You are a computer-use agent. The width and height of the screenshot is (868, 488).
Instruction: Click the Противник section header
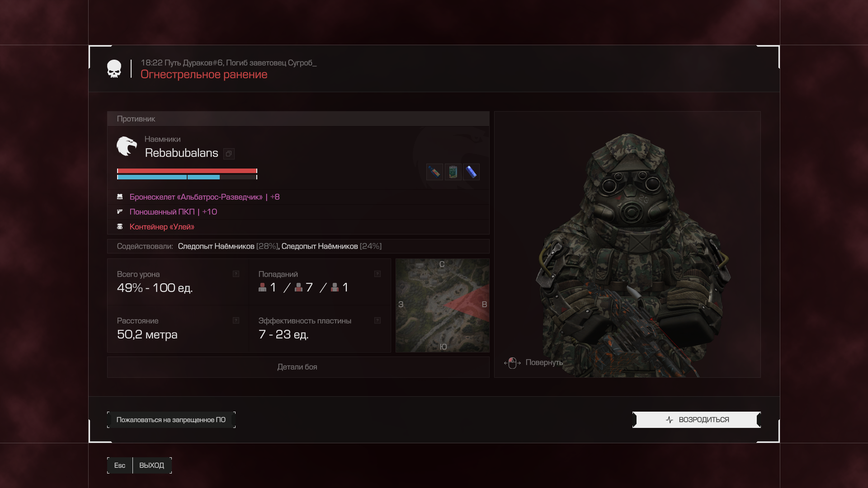298,119
